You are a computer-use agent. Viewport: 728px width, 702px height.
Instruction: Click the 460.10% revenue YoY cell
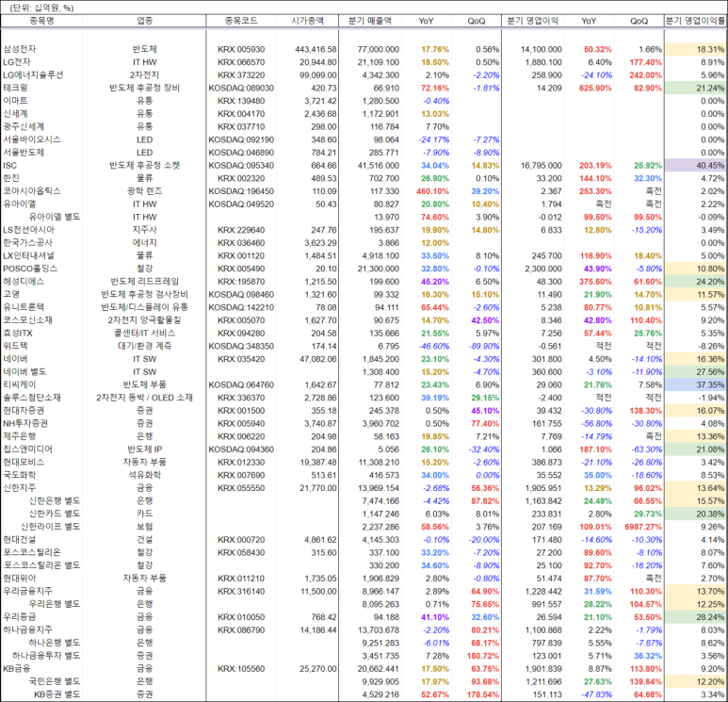pyautogui.click(x=432, y=191)
